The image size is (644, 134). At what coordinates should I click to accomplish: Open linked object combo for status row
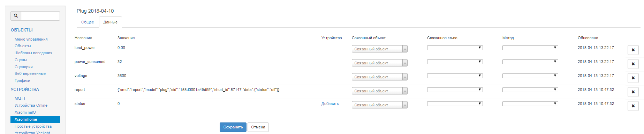tap(379, 105)
